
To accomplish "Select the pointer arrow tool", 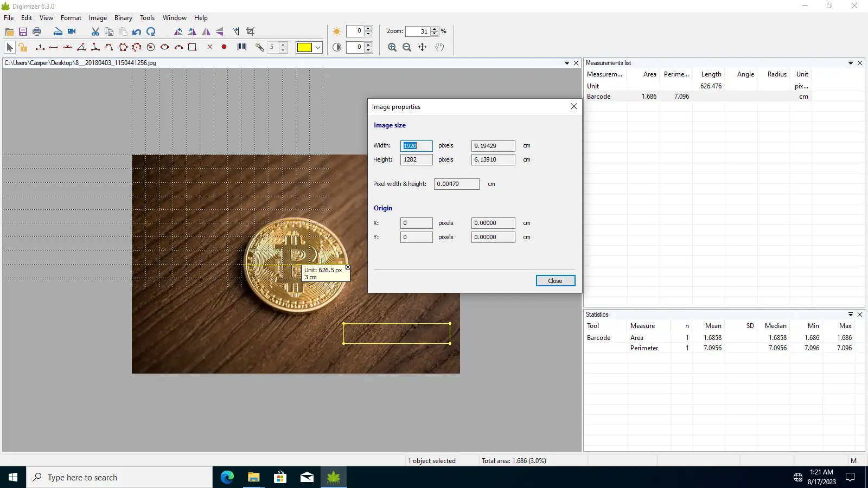I will click(x=9, y=47).
